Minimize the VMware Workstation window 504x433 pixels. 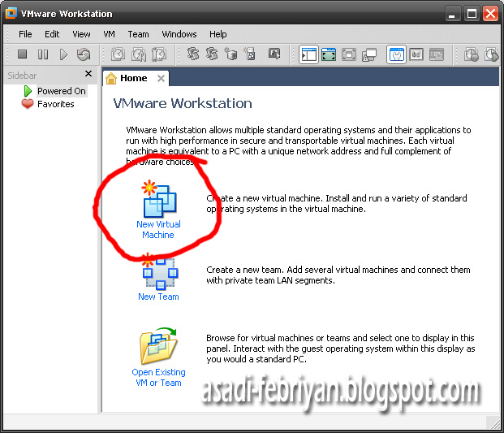coord(452,14)
